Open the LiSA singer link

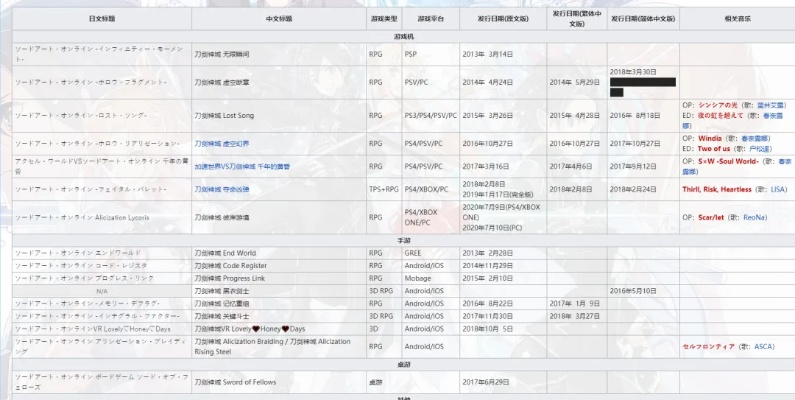778,189
